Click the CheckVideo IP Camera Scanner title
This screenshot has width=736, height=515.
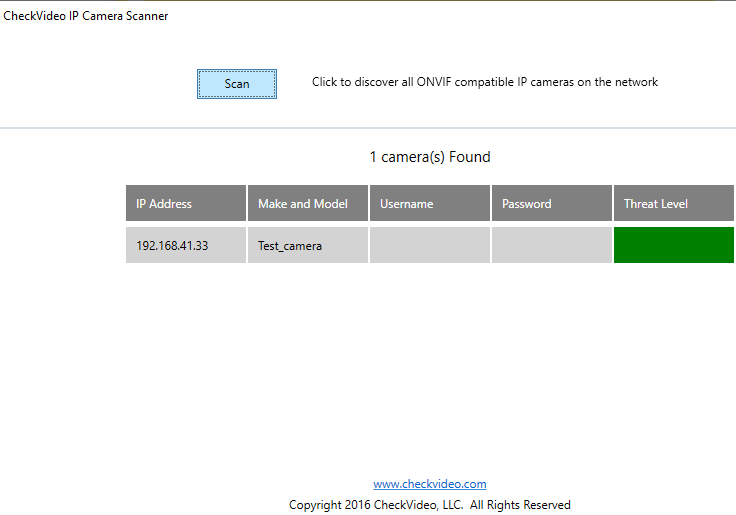(85, 16)
